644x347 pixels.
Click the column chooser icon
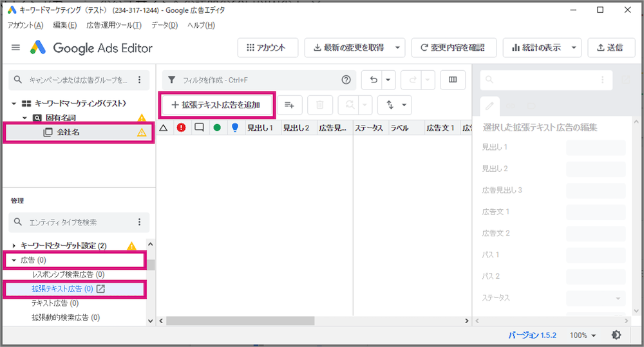click(453, 80)
